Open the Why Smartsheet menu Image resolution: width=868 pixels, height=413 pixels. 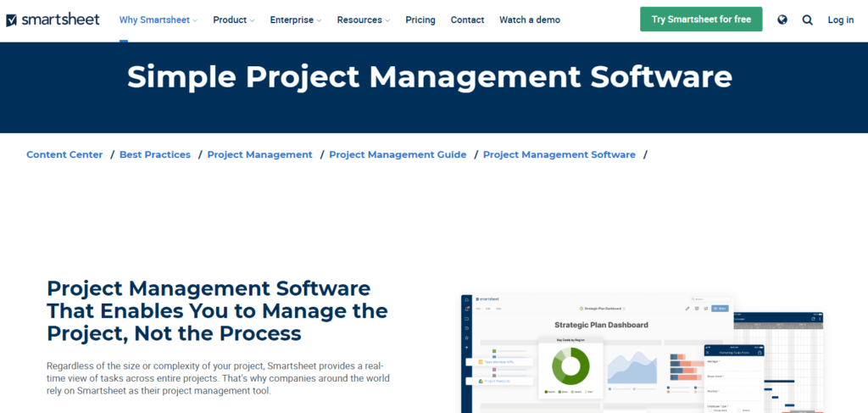click(159, 20)
